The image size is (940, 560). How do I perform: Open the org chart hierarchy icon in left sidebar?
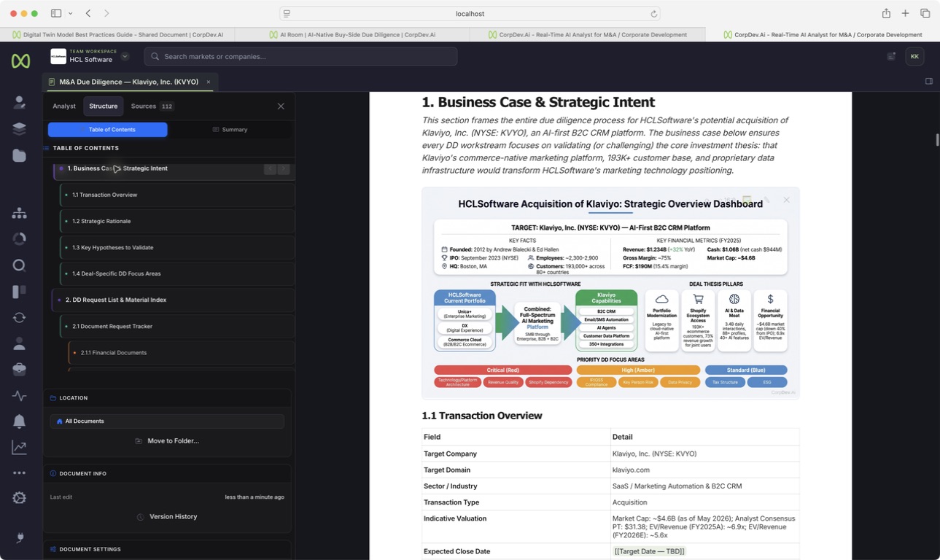[x=20, y=213]
